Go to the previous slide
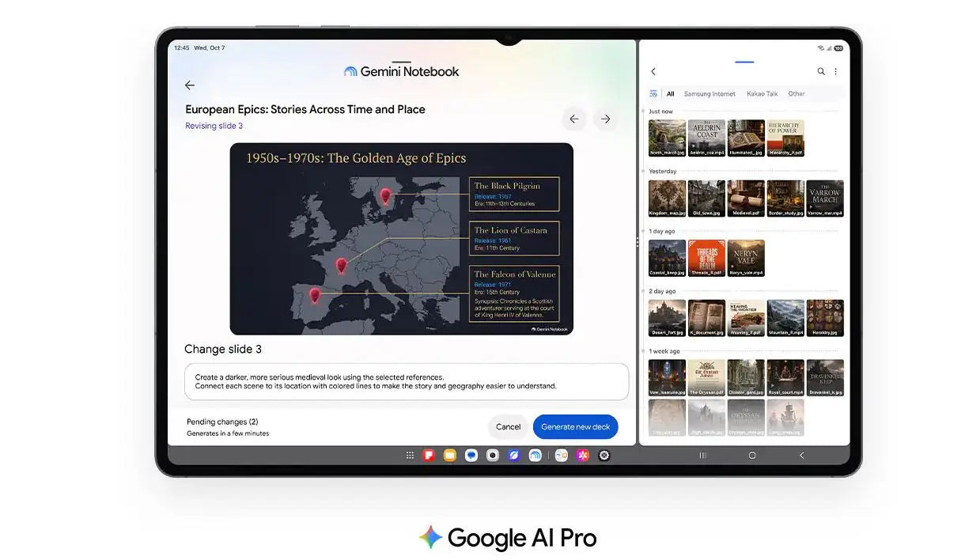This screenshot has width=980, height=560. [574, 119]
